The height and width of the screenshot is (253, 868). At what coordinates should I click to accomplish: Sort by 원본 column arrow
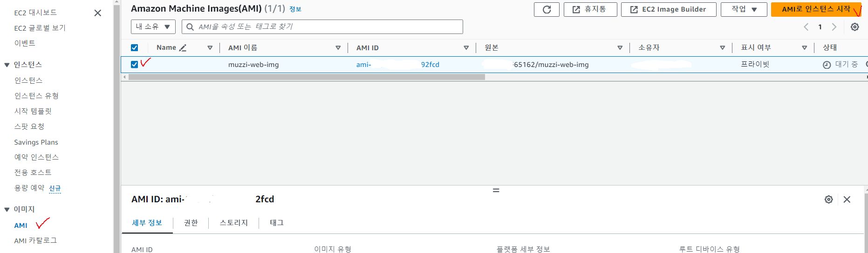click(620, 47)
